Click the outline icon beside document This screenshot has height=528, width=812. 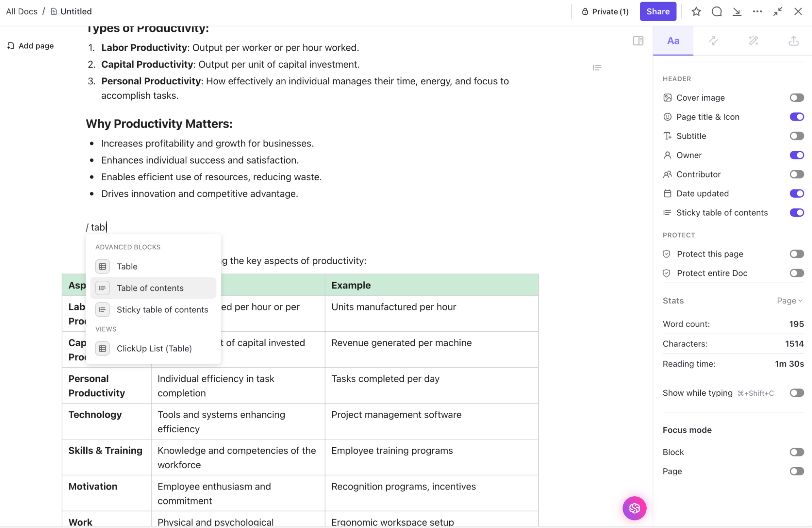coord(597,67)
